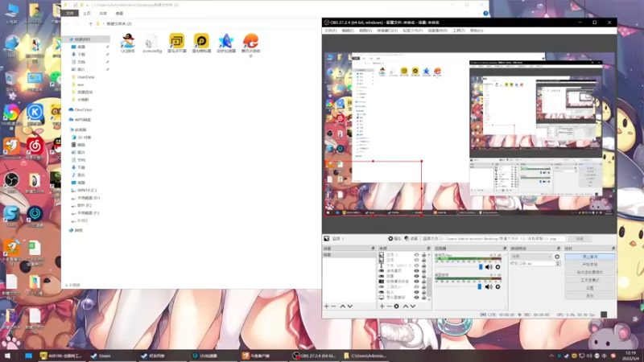This screenshot has height=362, width=644.
Task: Mute the 桌面音频 speaker icon
Action: tap(489, 287)
